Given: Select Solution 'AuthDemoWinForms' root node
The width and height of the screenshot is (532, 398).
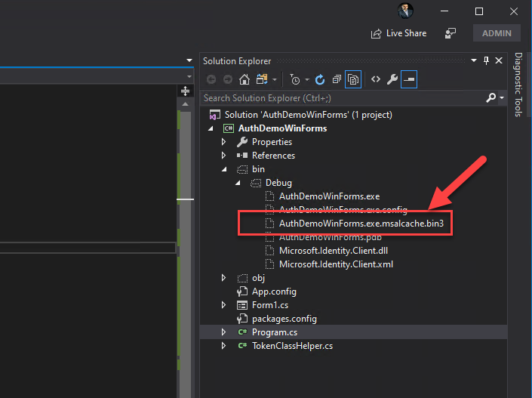Looking at the screenshot, I should point(309,115).
